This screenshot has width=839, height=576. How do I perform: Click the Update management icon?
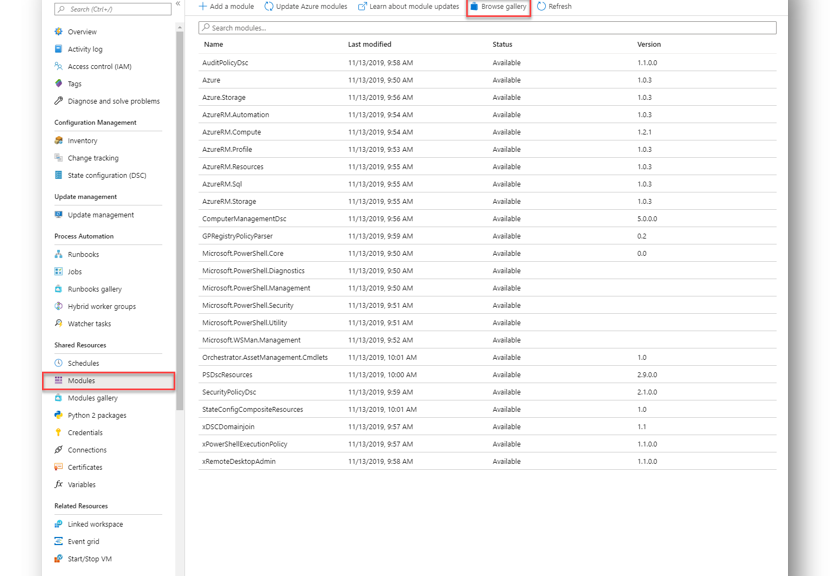point(58,215)
